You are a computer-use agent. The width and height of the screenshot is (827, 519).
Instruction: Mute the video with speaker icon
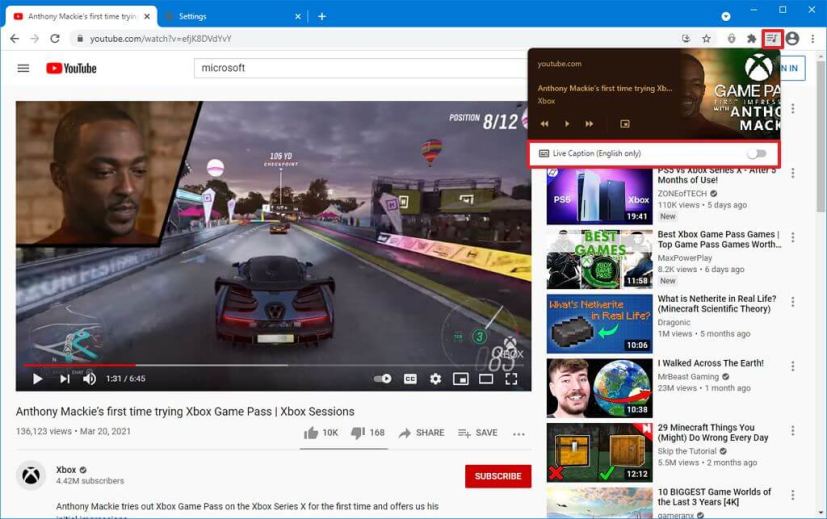89,379
